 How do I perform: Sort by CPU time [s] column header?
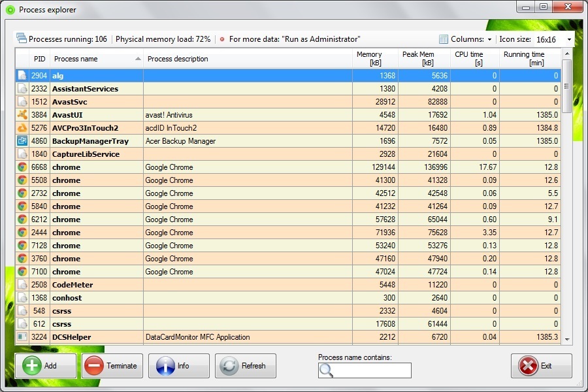475,59
